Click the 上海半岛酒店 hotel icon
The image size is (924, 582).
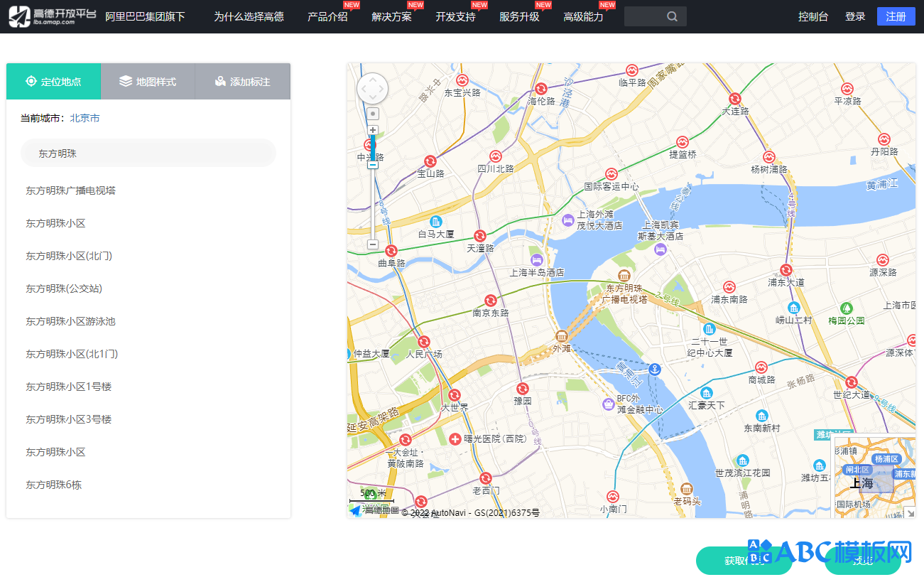[x=537, y=260]
